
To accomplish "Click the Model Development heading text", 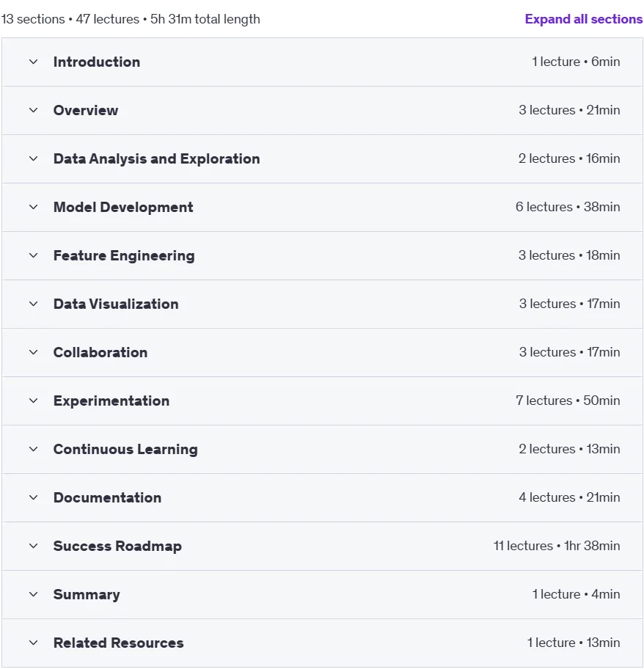I will [123, 208].
